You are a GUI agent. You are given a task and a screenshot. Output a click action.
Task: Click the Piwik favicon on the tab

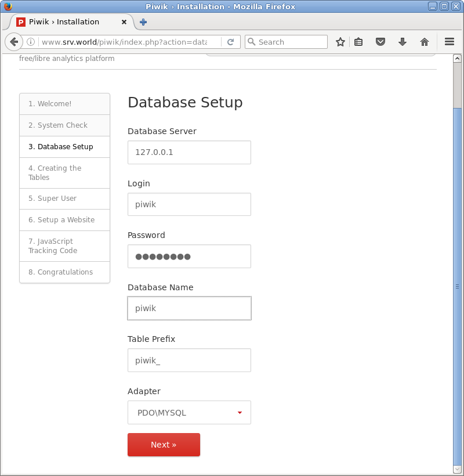point(21,22)
